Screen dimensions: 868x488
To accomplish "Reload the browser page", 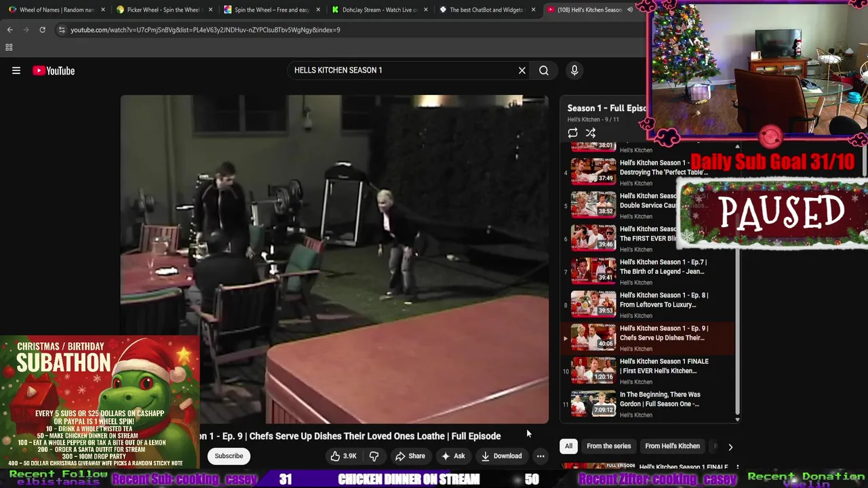I will [42, 30].
